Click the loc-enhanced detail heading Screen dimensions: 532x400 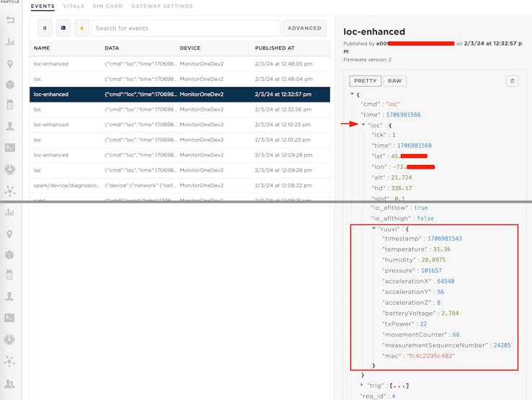tap(374, 32)
